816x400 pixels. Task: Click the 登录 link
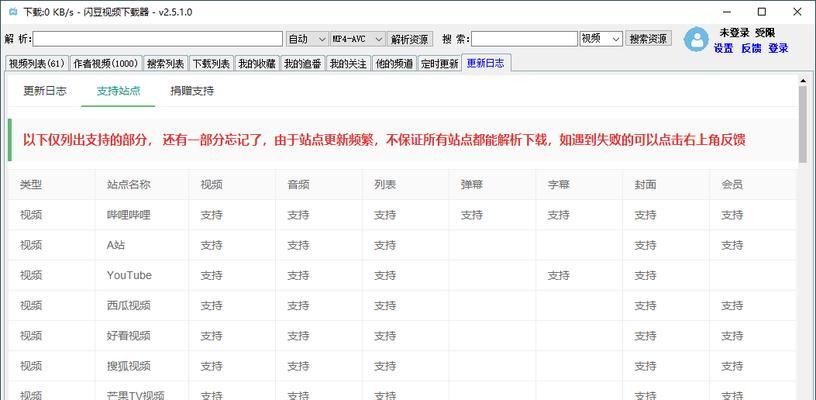click(779, 48)
